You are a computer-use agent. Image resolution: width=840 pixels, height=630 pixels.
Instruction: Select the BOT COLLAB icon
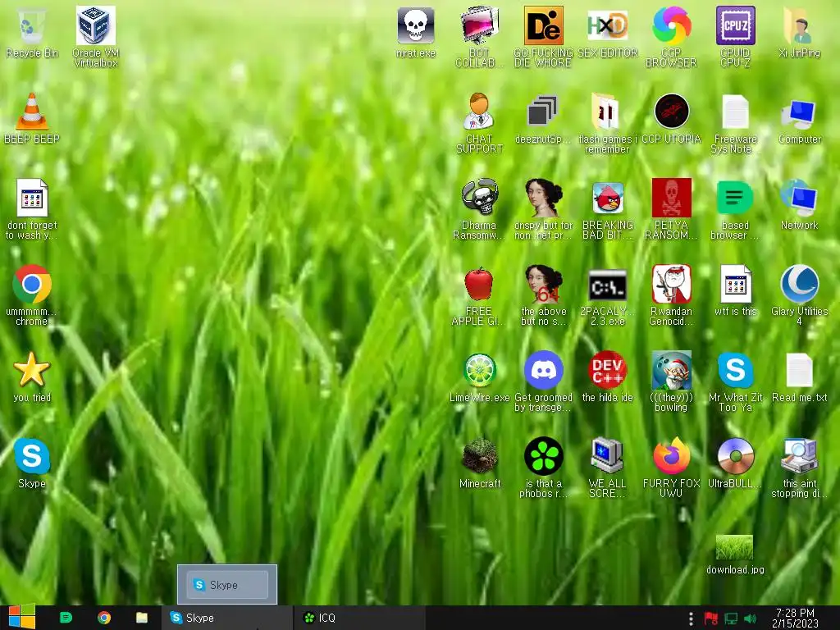point(479,25)
